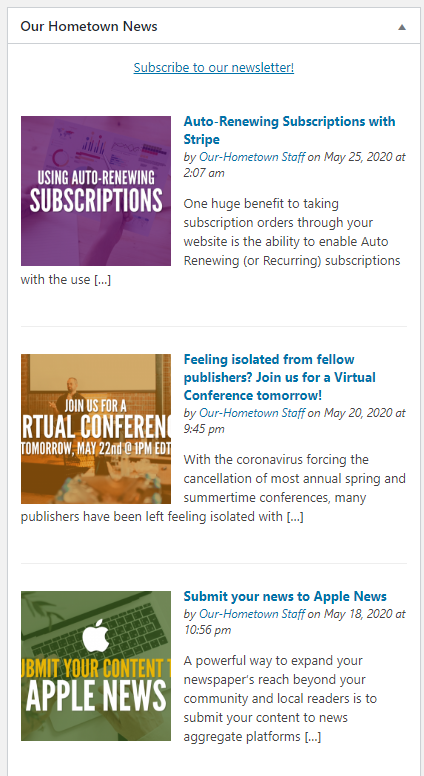The width and height of the screenshot is (424, 776).
Task: Click the SUBSCRIPTIONS text in purple thumbnail
Action: pyautogui.click(x=96, y=200)
